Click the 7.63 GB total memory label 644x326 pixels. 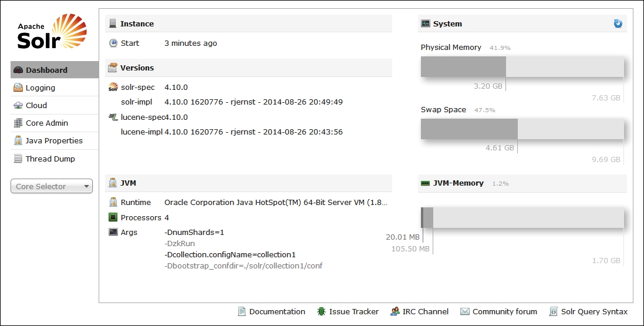[606, 98]
